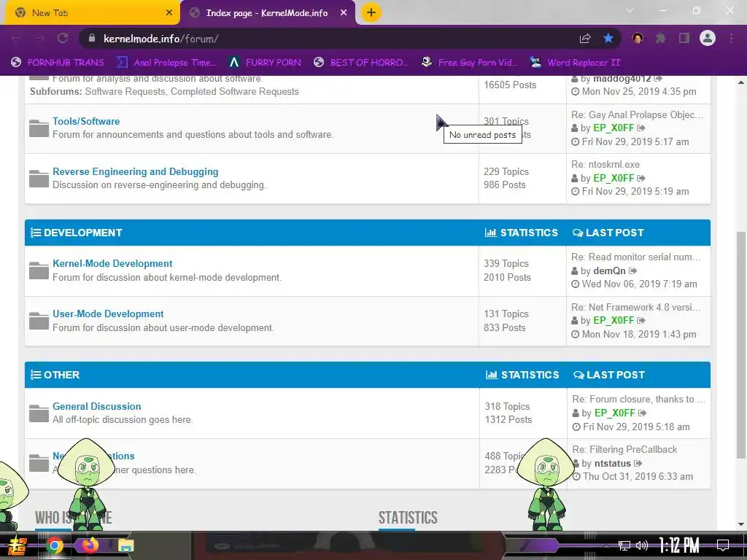Open Chrome from the taskbar

pos(54,545)
